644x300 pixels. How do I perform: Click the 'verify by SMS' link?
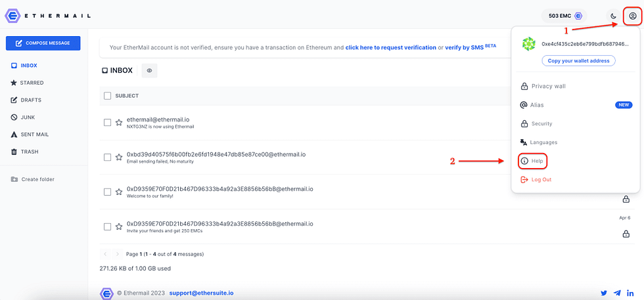click(465, 48)
